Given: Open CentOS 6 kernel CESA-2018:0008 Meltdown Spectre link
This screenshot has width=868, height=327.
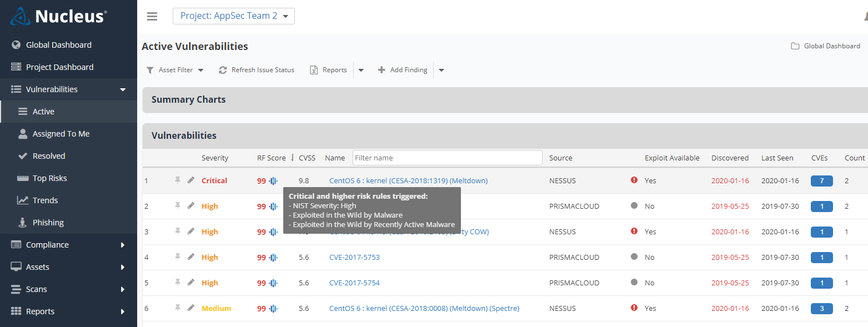Looking at the screenshot, I should (424, 309).
